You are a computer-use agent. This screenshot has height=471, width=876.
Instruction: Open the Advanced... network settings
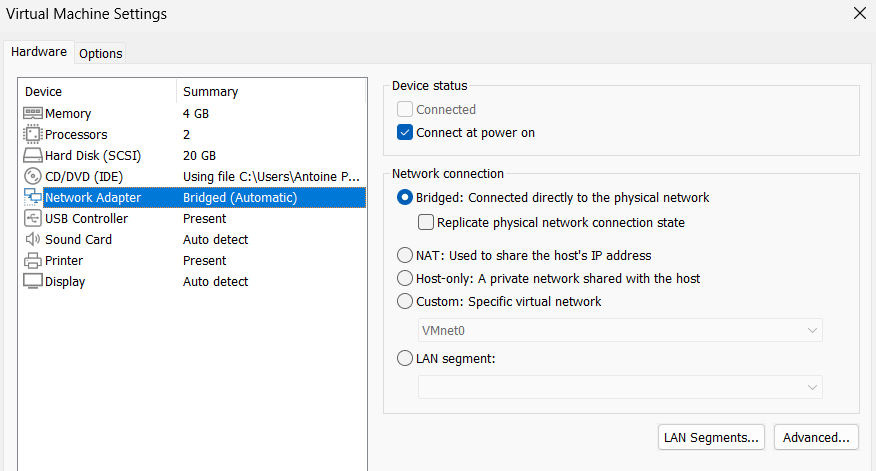816,437
